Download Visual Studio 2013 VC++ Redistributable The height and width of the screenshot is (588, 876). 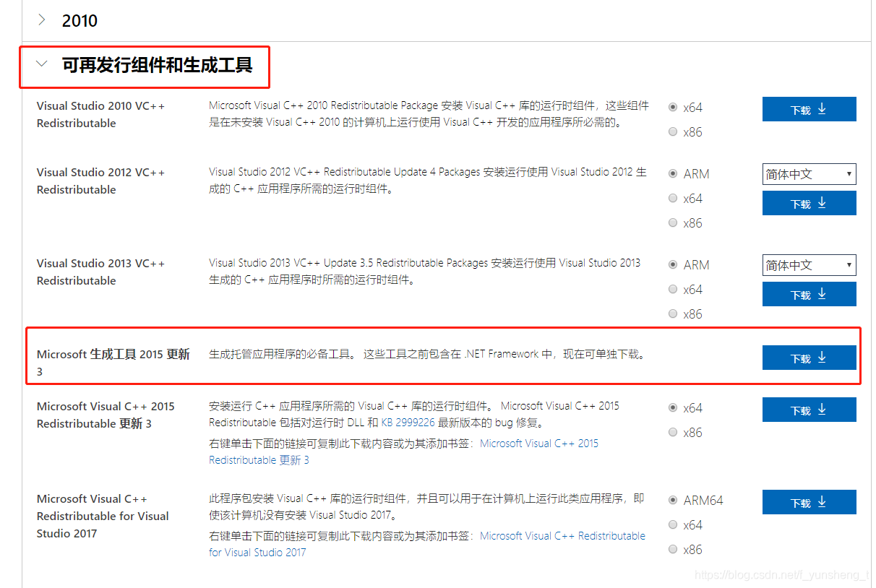(810, 294)
